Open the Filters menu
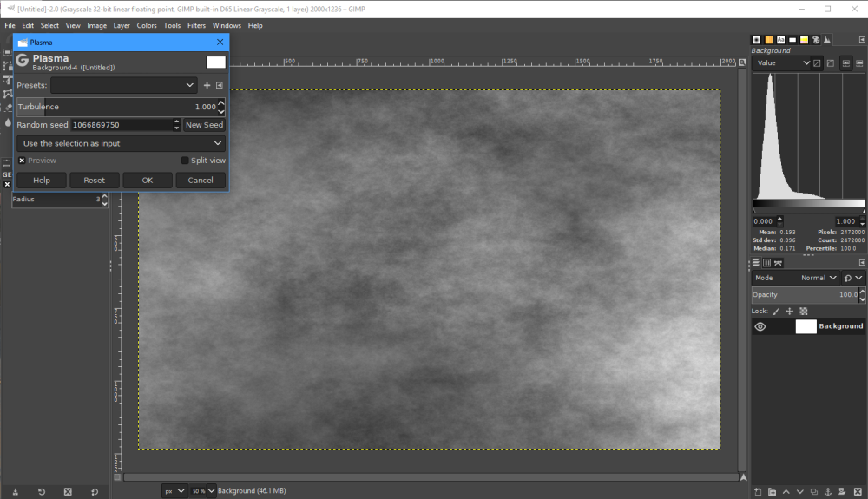The height and width of the screenshot is (499, 868). [x=196, y=25]
